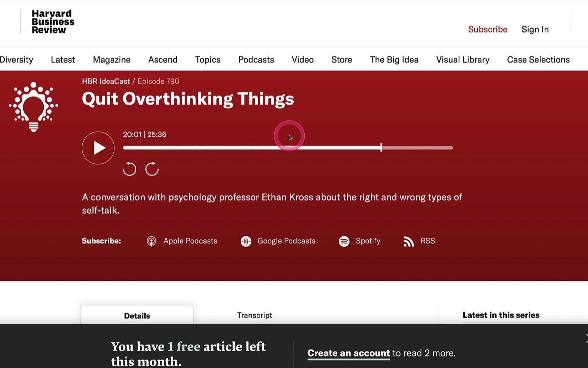Click Quit Overthinking Things title

click(x=188, y=99)
